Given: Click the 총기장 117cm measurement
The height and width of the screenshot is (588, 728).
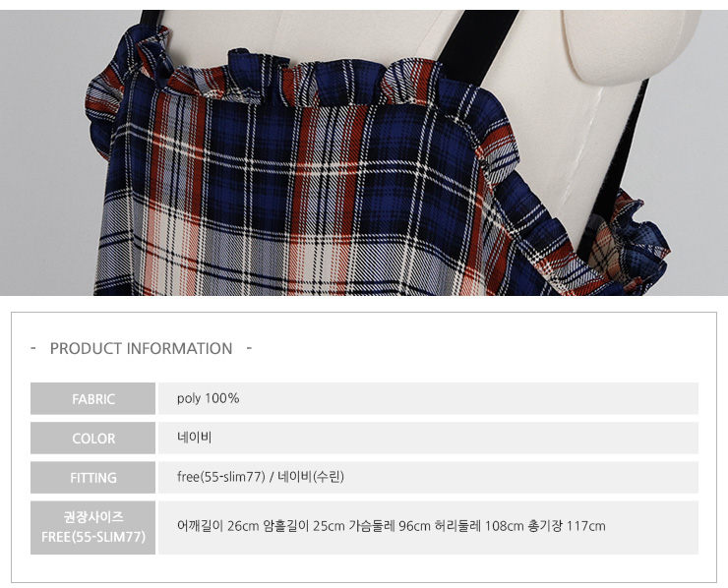Looking at the screenshot, I should pos(567,526).
